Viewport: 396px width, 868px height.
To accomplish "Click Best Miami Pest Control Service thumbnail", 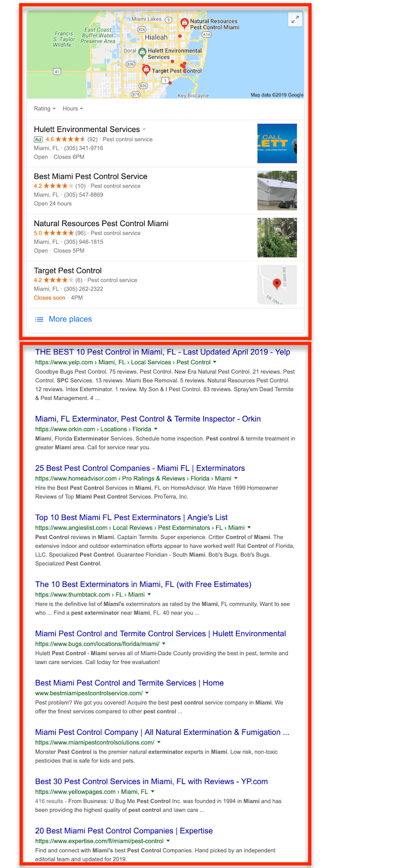I will pos(277,190).
